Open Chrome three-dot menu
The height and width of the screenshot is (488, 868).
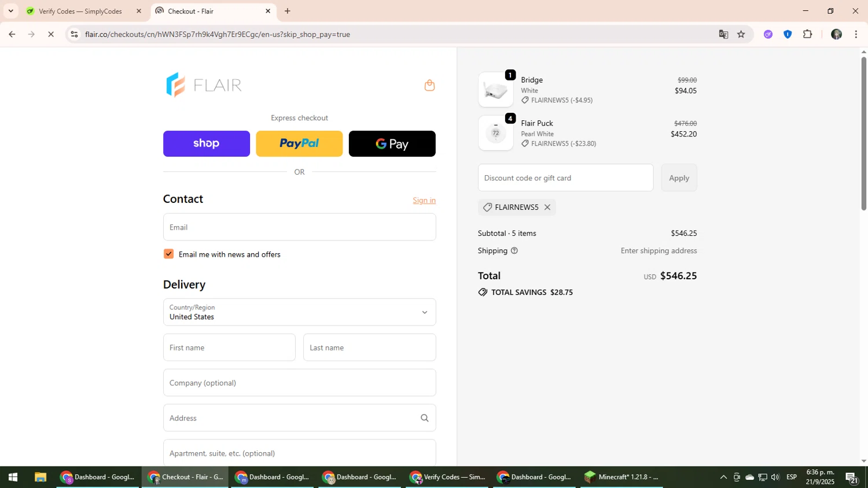856,34
